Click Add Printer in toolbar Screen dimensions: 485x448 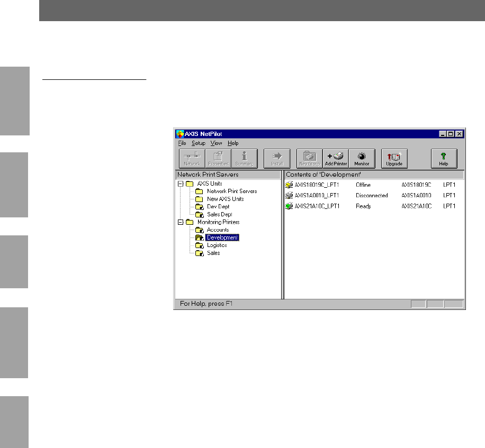tap(336, 158)
